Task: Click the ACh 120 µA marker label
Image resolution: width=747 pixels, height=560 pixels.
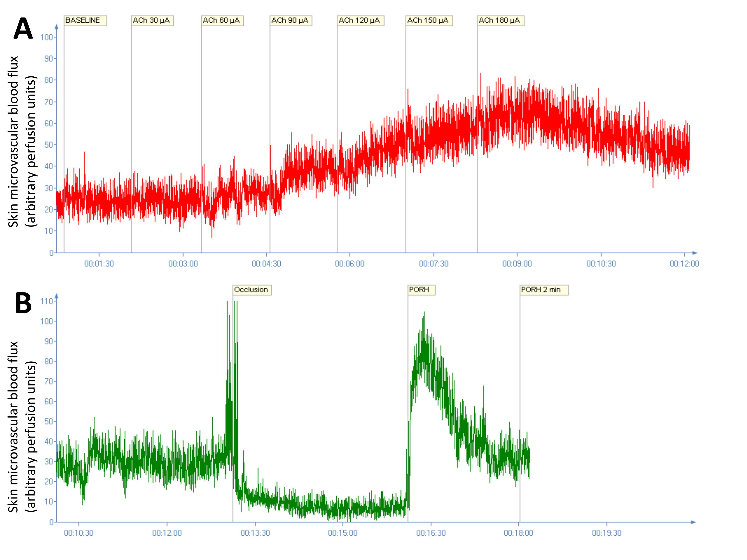Action: pos(361,21)
